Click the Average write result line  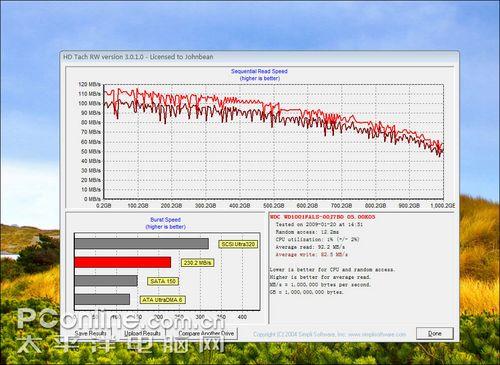(312, 255)
